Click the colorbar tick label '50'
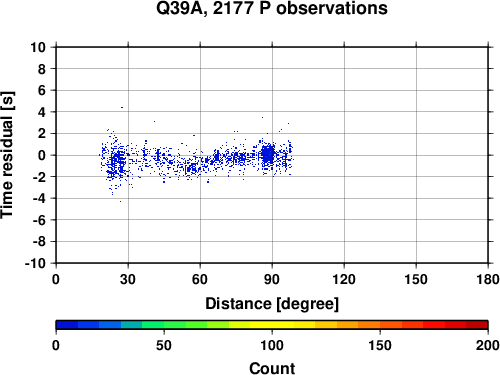The height and width of the screenshot is (375, 500). tap(164, 345)
